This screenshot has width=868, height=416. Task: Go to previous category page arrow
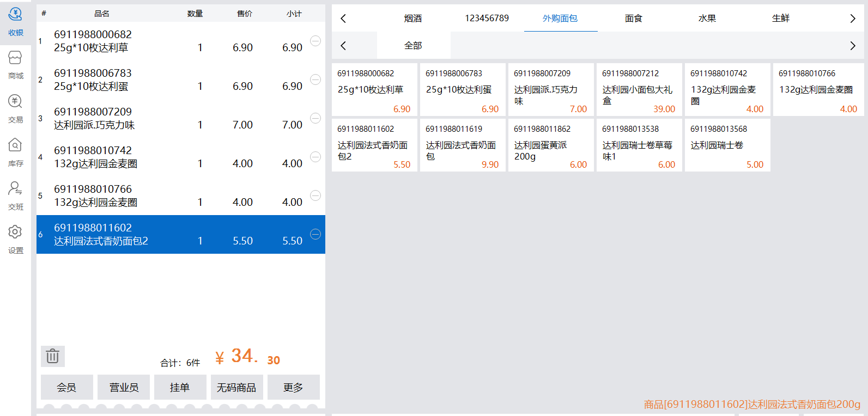(343, 19)
